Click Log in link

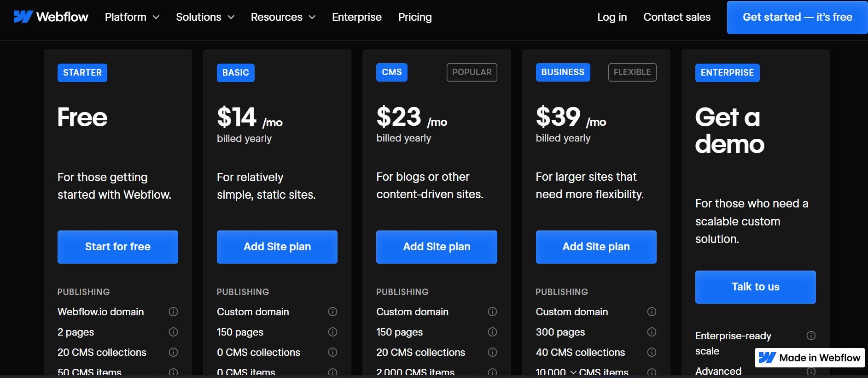click(612, 17)
